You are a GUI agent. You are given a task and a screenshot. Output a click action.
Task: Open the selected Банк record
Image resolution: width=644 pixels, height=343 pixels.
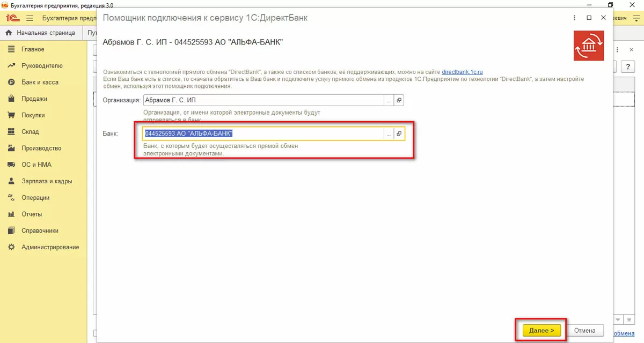tap(399, 134)
